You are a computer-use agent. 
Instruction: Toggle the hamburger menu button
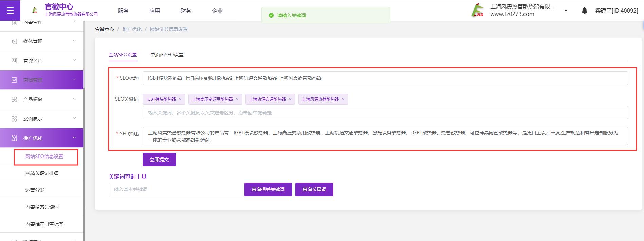[x=10, y=11]
